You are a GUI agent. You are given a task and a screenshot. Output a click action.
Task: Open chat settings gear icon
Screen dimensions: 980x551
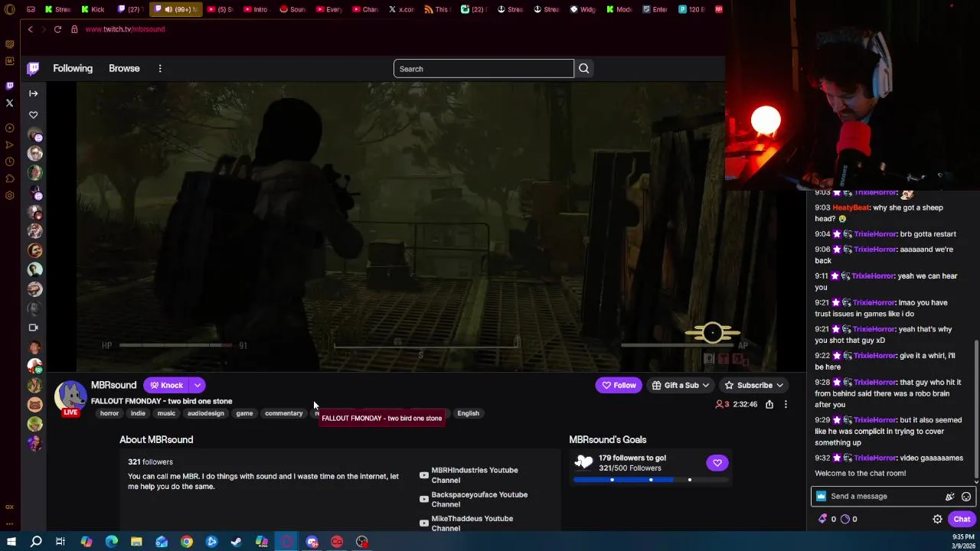tap(937, 519)
